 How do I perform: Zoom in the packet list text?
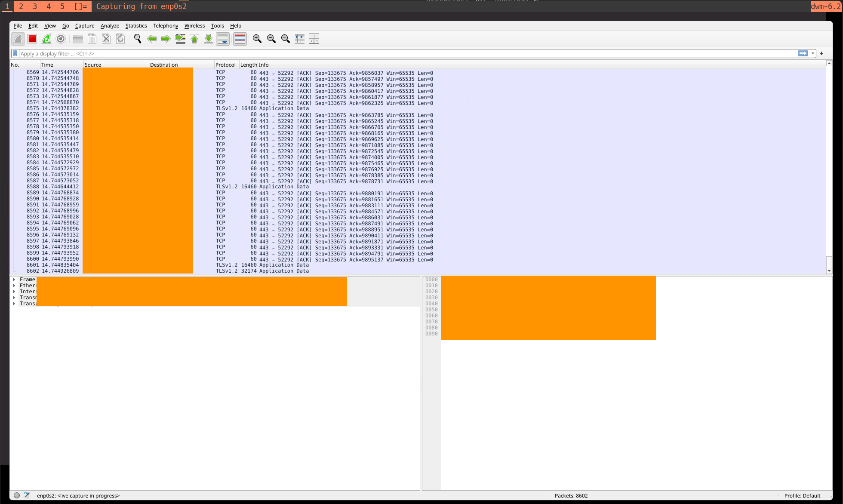(257, 39)
